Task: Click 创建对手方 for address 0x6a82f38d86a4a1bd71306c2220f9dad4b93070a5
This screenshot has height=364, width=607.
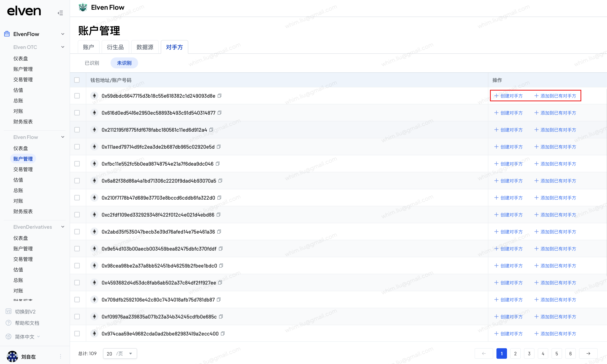Action: 509,181
